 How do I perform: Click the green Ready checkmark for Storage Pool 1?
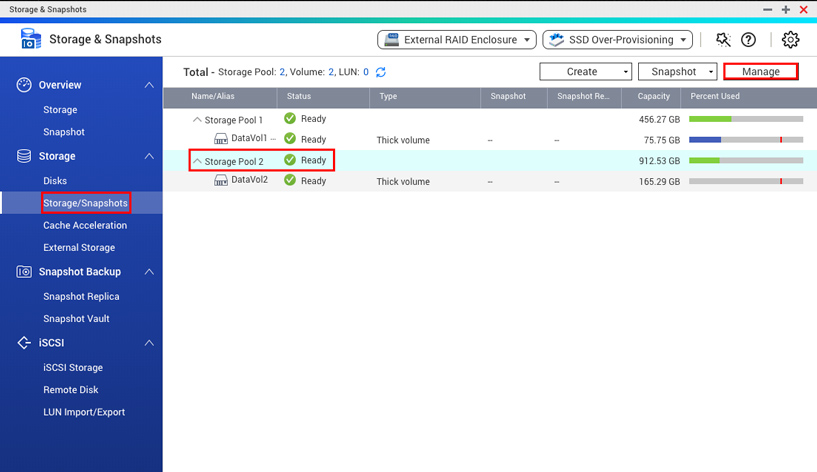(x=290, y=118)
